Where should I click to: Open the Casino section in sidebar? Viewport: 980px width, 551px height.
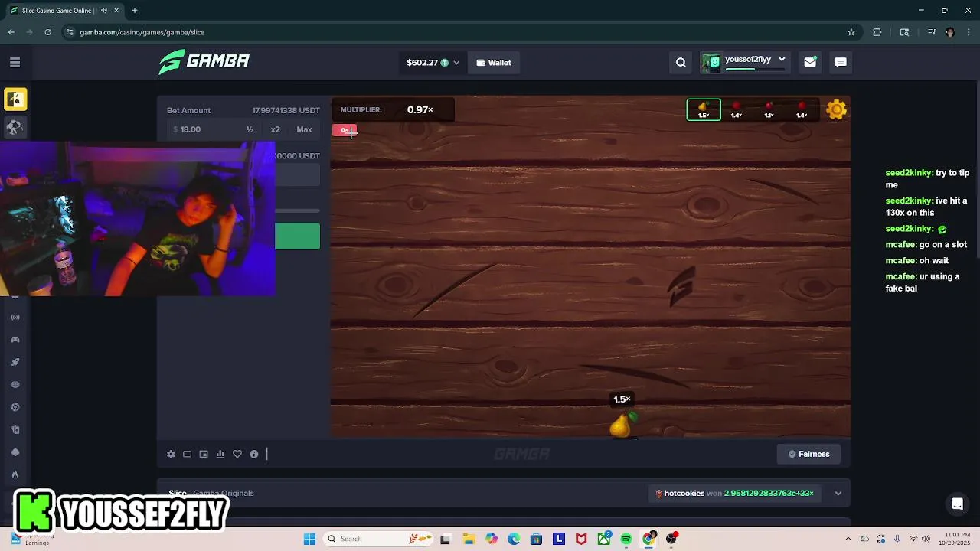[x=15, y=99]
